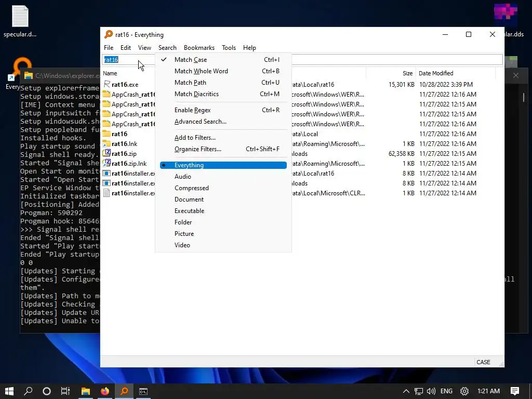The width and height of the screenshot is (532, 399).
Task: Choose Add to Filters entry
Action: pos(223,138)
